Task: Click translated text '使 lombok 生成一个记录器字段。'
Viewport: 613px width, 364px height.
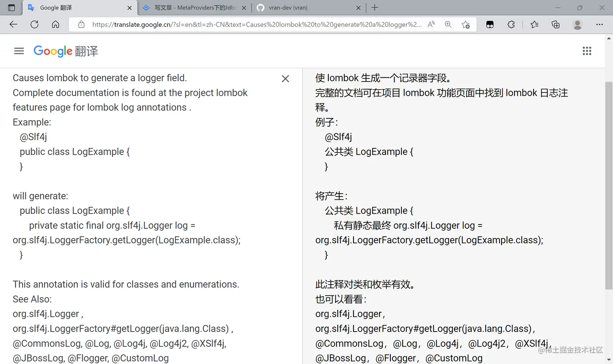Action: pyautogui.click(x=384, y=78)
